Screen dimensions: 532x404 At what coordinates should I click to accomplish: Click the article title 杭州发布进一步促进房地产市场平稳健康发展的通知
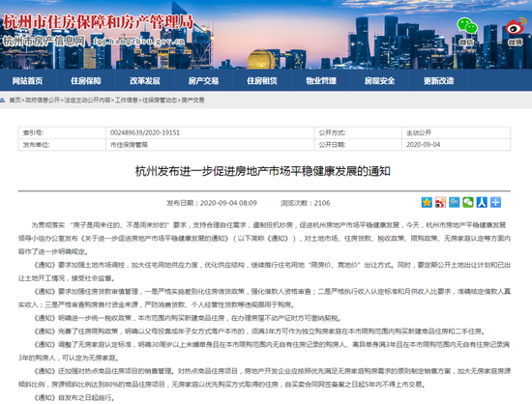263,171
